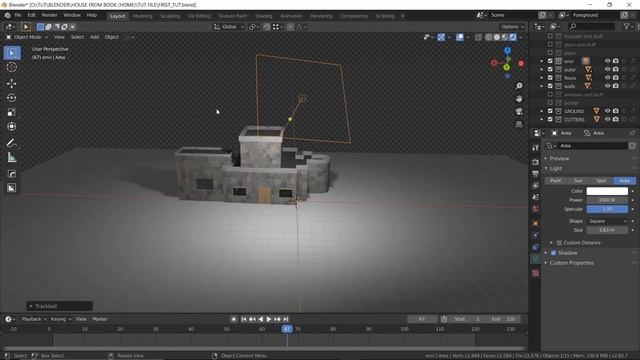Toggle visibility eye for outer collection
This screenshot has width=640, height=360.
coord(607,69)
